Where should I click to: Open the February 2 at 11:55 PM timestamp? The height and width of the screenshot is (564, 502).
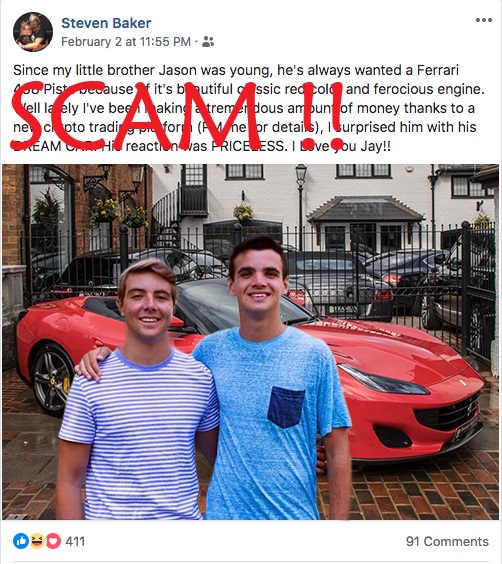126,42
